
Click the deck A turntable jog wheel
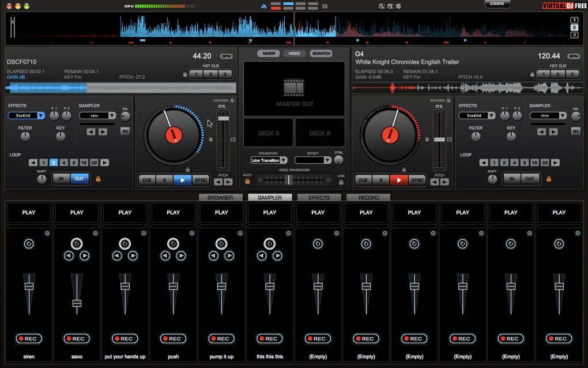tap(174, 136)
